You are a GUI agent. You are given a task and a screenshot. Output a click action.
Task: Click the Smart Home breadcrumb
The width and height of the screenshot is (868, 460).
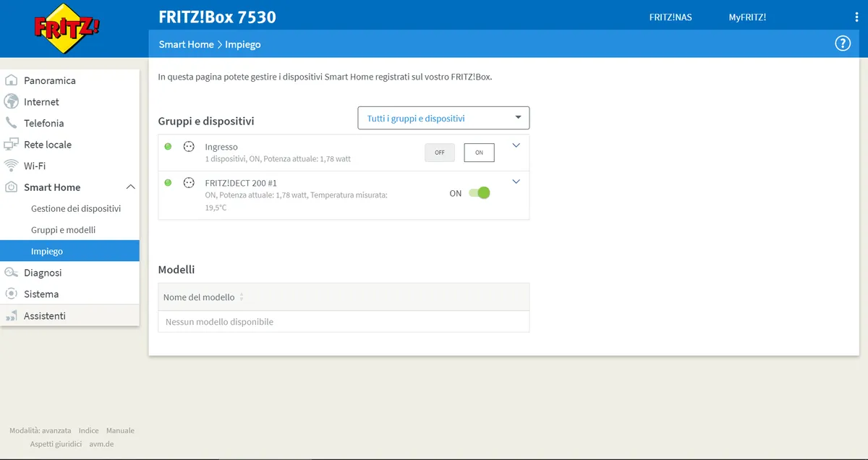click(187, 44)
